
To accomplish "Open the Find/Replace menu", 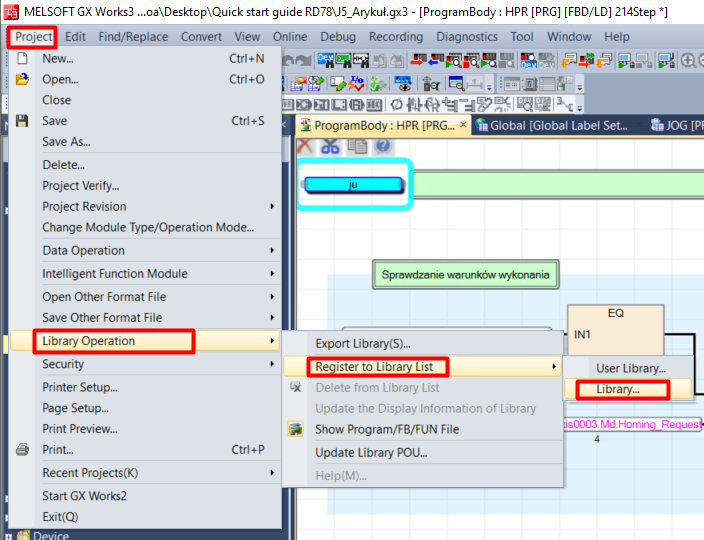I will 133,37.
